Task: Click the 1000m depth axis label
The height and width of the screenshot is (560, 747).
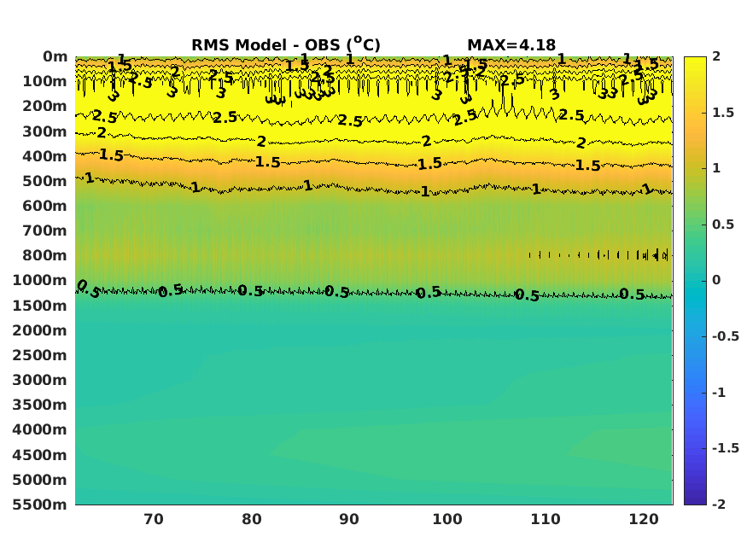Action: pyautogui.click(x=40, y=281)
